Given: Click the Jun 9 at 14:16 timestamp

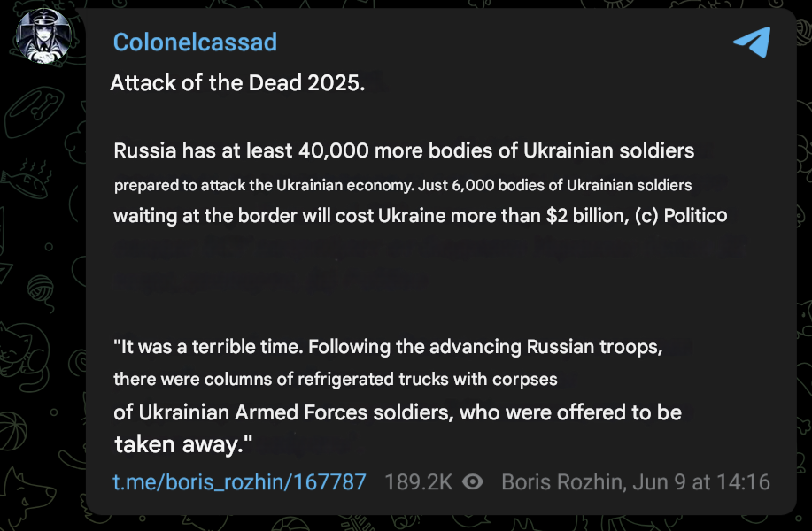Looking at the screenshot, I should (701, 482).
